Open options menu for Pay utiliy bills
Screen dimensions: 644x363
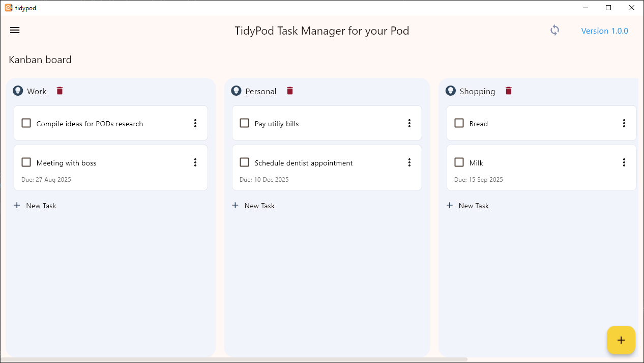tap(409, 123)
